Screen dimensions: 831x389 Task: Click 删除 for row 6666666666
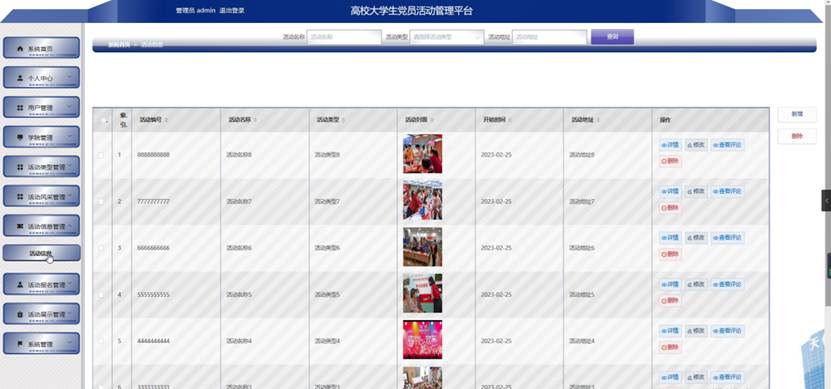[x=670, y=254]
